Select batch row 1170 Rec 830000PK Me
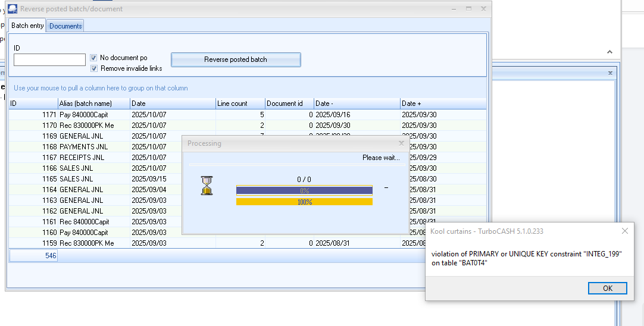The height and width of the screenshot is (326, 644). point(248,126)
